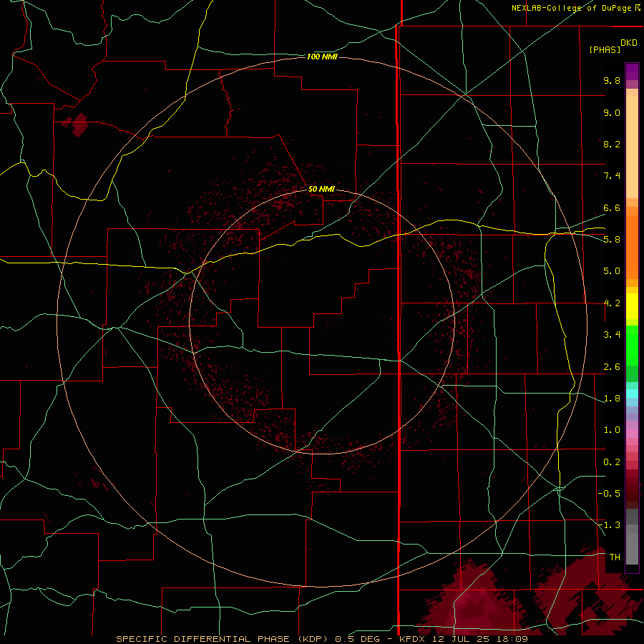Click the 0.2 scale value

(x=612, y=462)
